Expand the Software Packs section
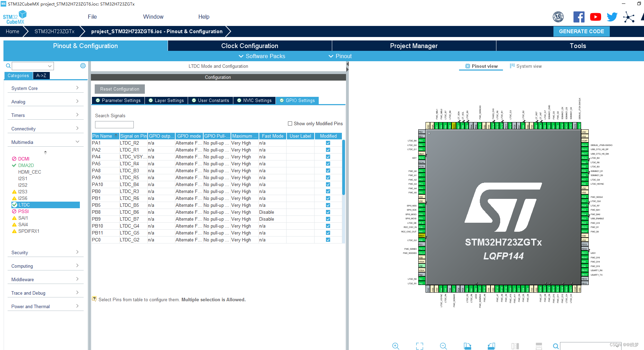Viewport: 644px width, 350px height. pos(262,56)
